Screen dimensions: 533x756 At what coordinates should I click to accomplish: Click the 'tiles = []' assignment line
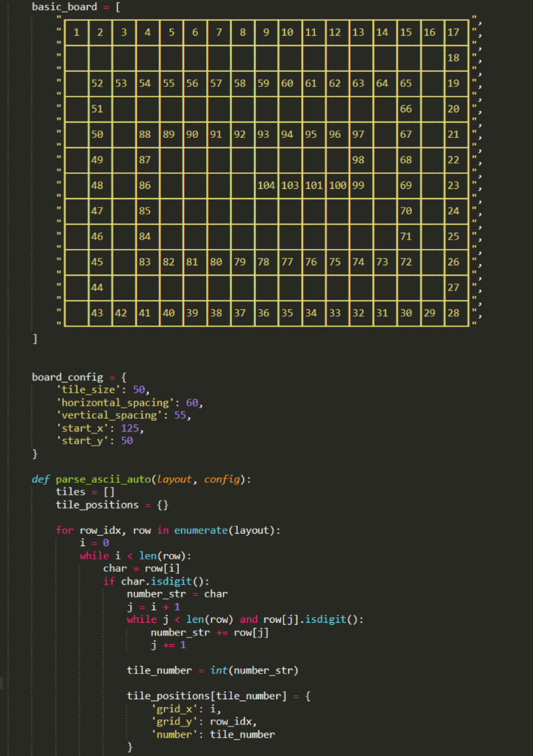point(86,492)
